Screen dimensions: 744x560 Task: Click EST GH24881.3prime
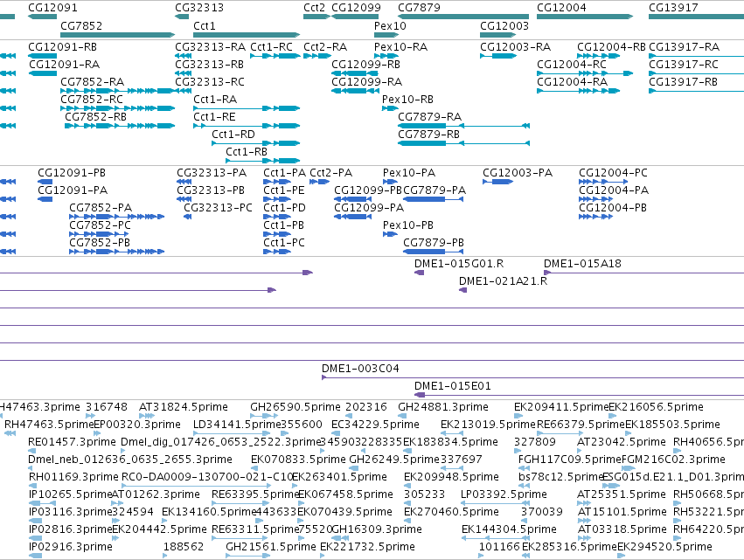(402, 416)
